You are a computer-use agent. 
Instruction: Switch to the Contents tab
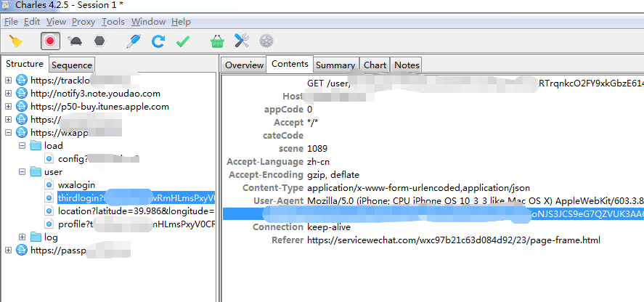(290, 64)
